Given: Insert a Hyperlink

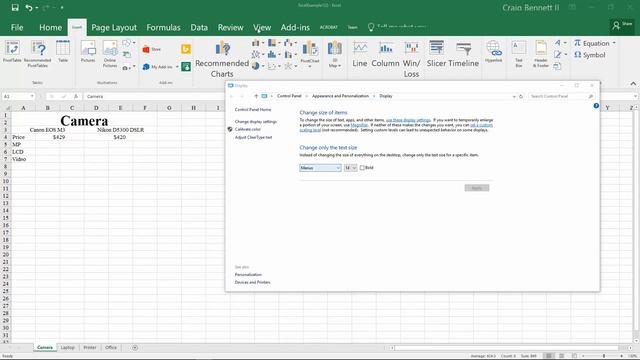Looking at the screenshot, I should coord(493,51).
